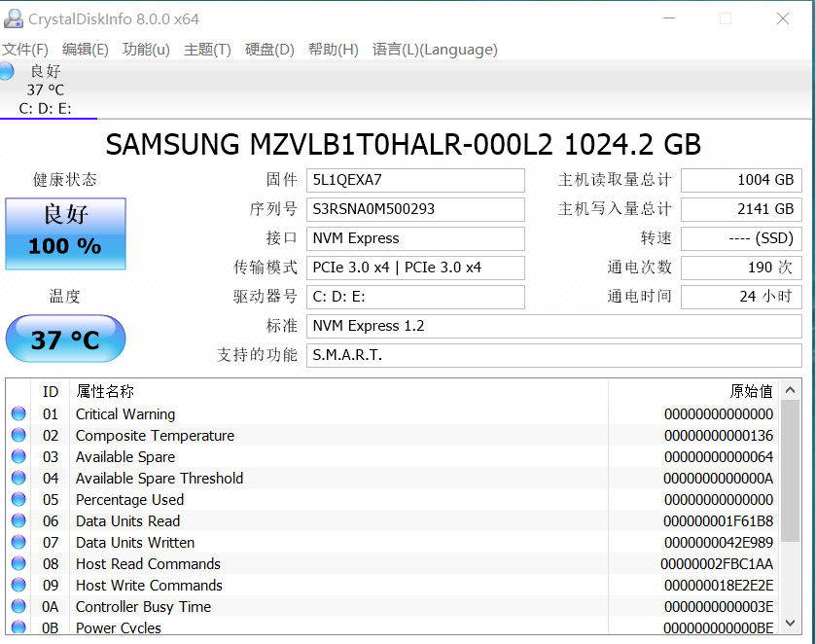Viewport: 815px width, 644px height.
Task: Click status orb for Available Spare Threshold row
Action: (18, 478)
